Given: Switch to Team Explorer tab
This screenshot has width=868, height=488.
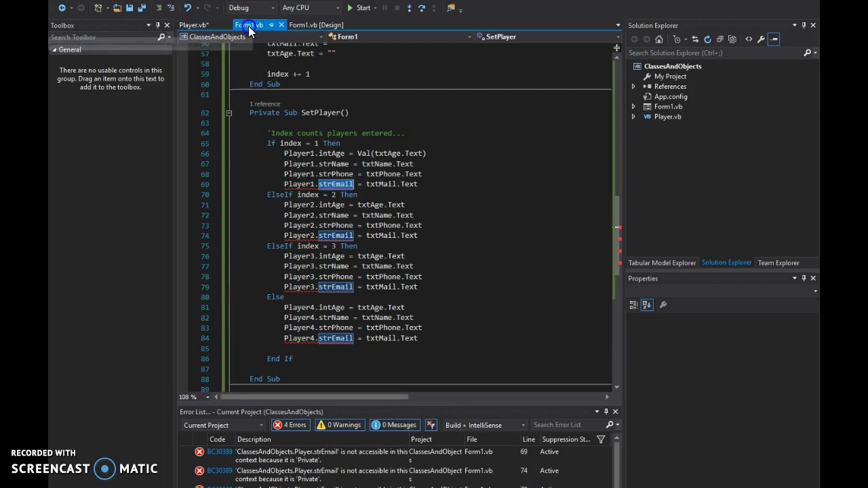Looking at the screenshot, I should click(x=778, y=263).
